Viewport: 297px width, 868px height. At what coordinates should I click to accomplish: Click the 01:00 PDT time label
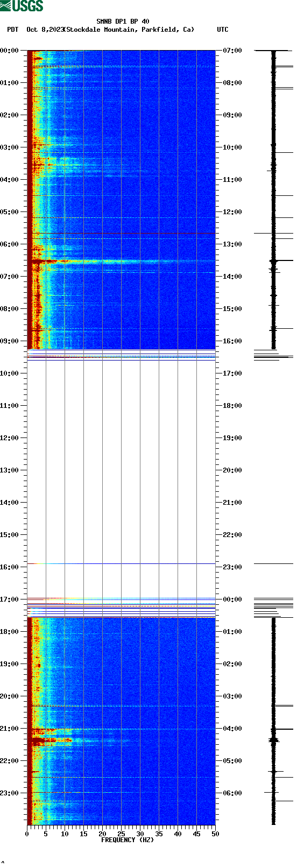pyautogui.click(x=10, y=83)
